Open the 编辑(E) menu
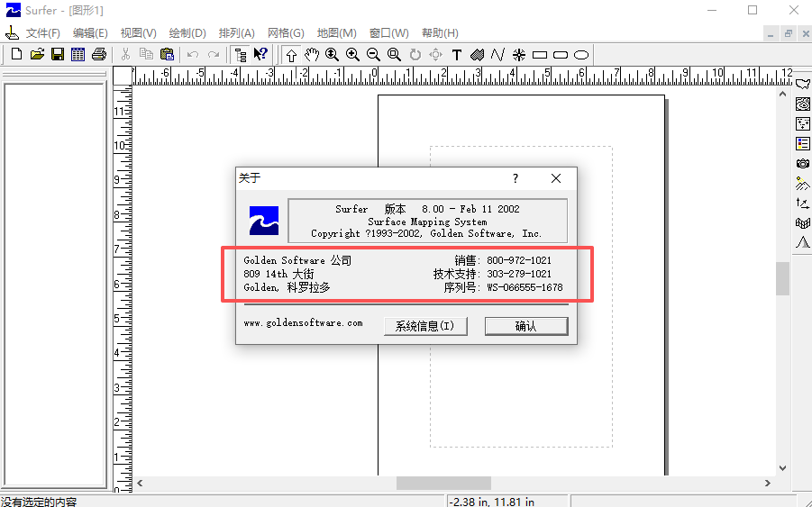Viewport: 812px width, 507px height. tap(90, 33)
